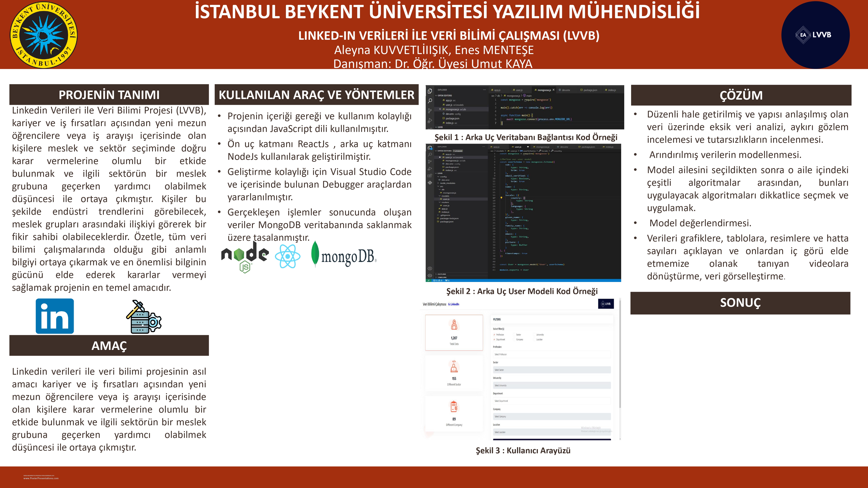Open Accounts icon in Şekil 2 screenshot
Image resolution: width=868 pixels, height=488 pixels.
[x=430, y=268]
